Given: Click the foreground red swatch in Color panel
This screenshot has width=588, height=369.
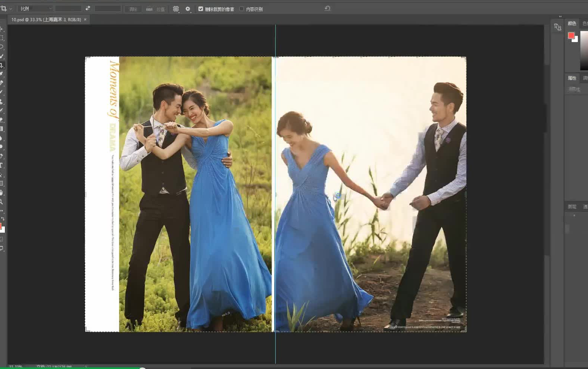Looking at the screenshot, I should tap(571, 35).
